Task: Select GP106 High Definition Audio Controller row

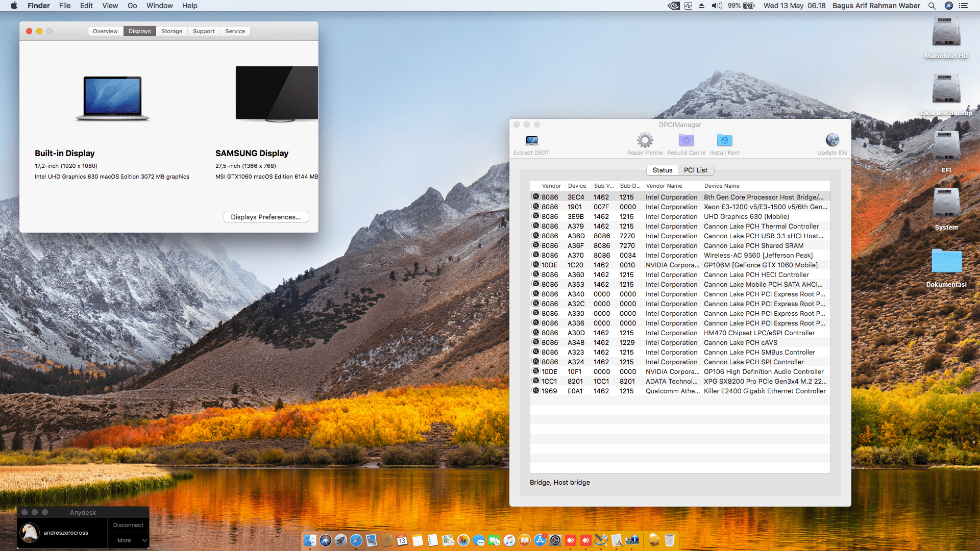Action: coord(680,371)
